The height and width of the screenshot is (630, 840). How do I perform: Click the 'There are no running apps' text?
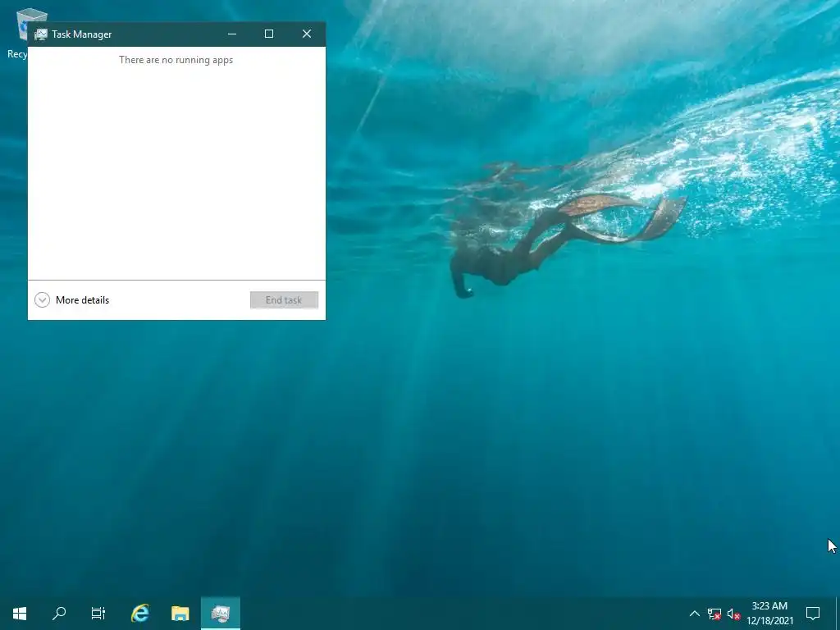point(176,60)
